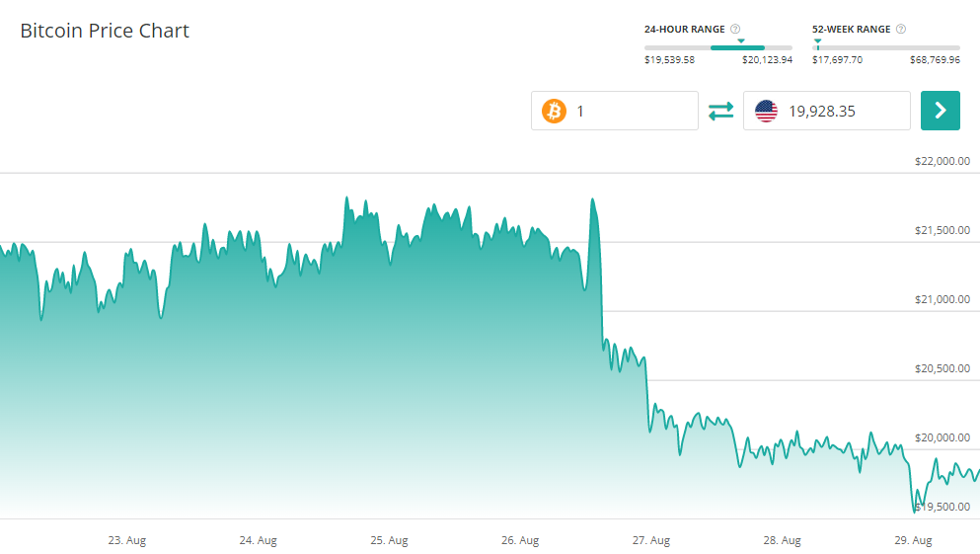Click the orange Bitcoin icon
The image size is (980, 554).
554,111
